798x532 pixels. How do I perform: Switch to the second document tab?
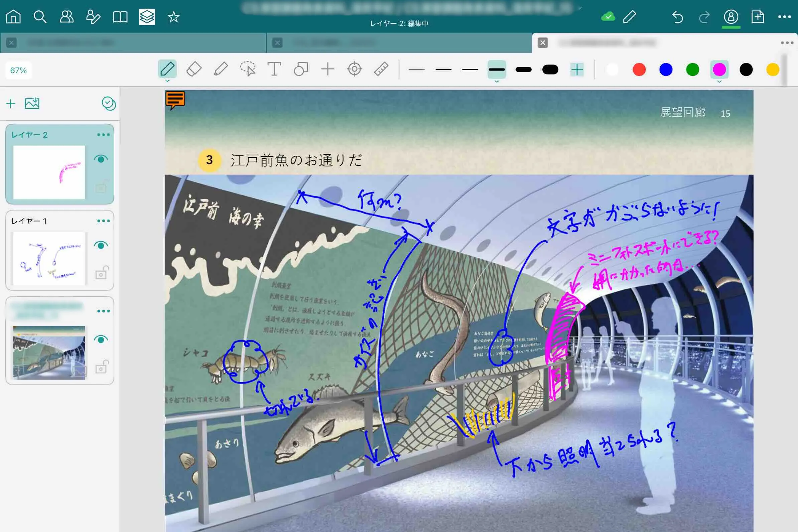point(399,43)
